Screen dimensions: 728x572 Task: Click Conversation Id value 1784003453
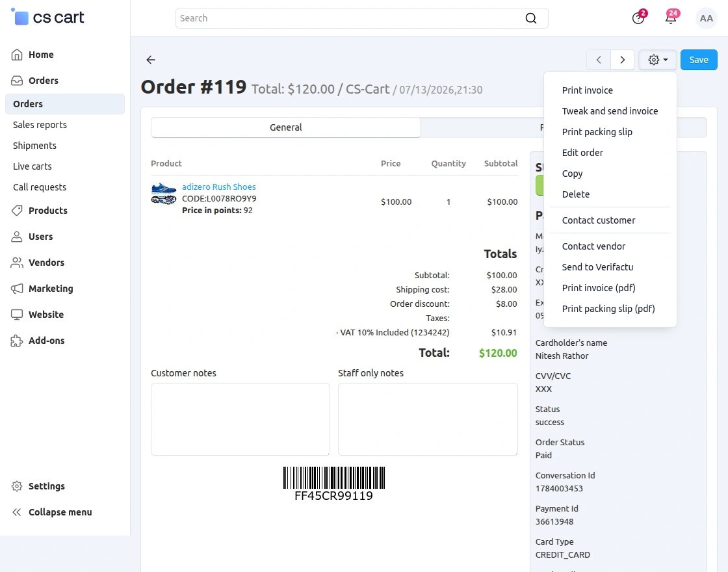click(559, 489)
